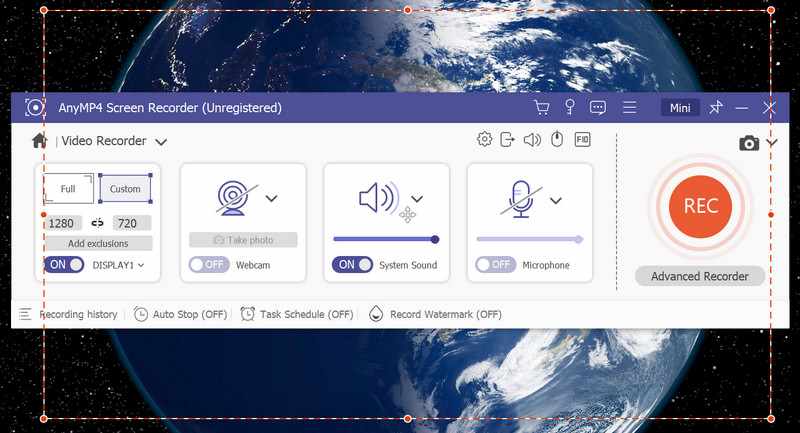Click the output export settings icon
Screen dimensions: 800x433
coord(507,139)
